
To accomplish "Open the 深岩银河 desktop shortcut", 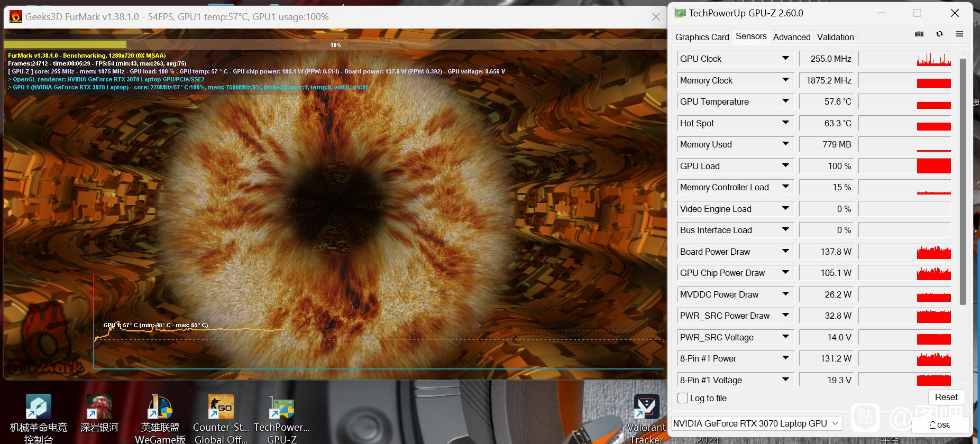I will coord(99,413).
